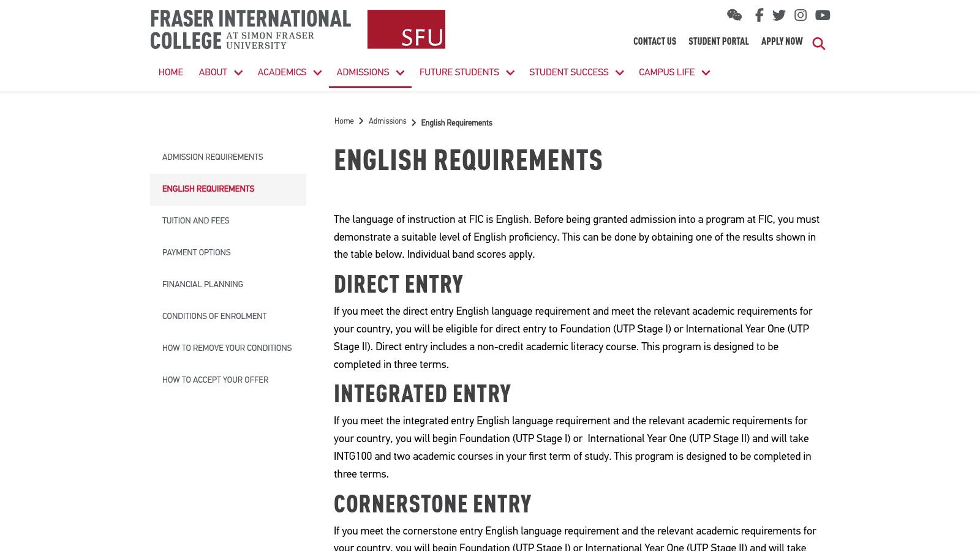Open the Student Success nav item
Viewport: 980px width, 551px height.
(x=569, y=72)
